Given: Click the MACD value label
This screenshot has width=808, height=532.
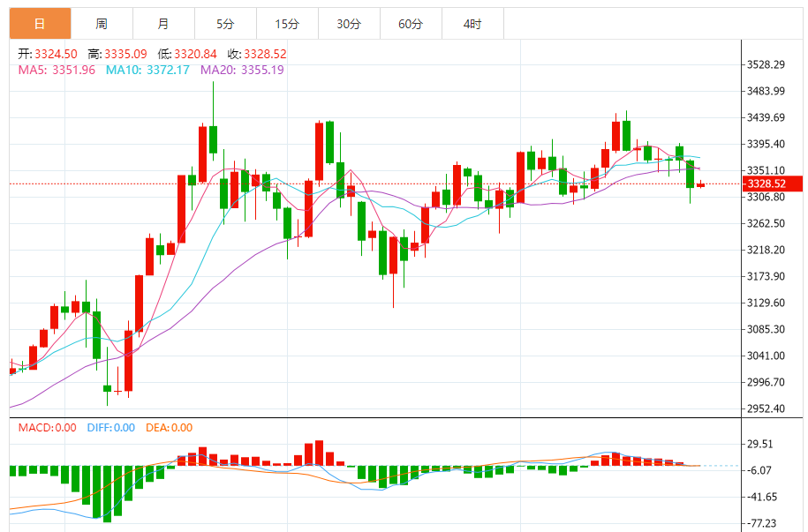Looking at the screenshot, I should [48, 428].
